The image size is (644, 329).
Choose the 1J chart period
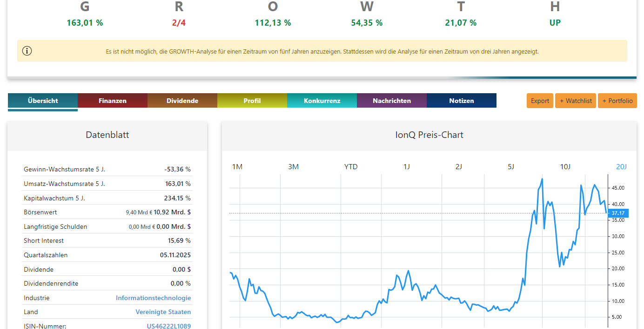tap(407, 166)
